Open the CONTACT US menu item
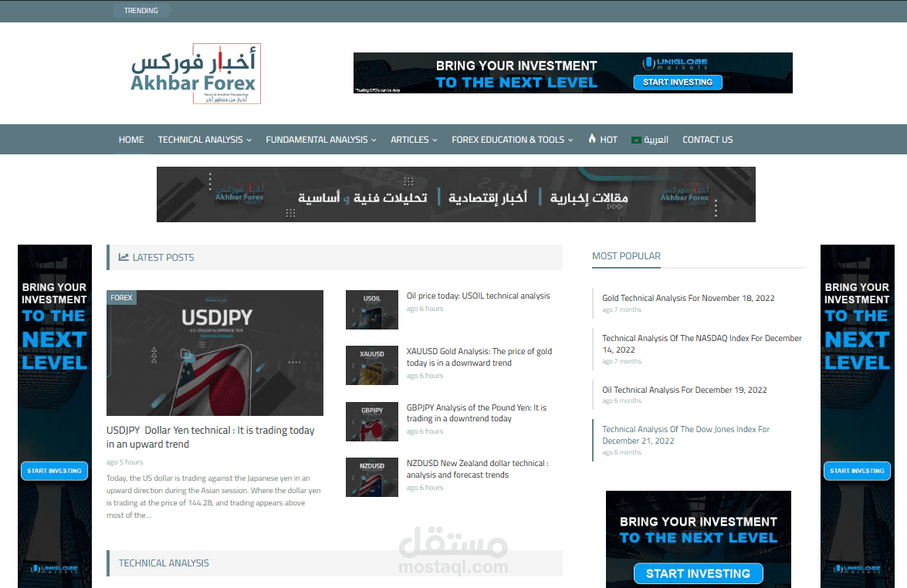The height and width of the screenshot is (588, 907). 707,140
